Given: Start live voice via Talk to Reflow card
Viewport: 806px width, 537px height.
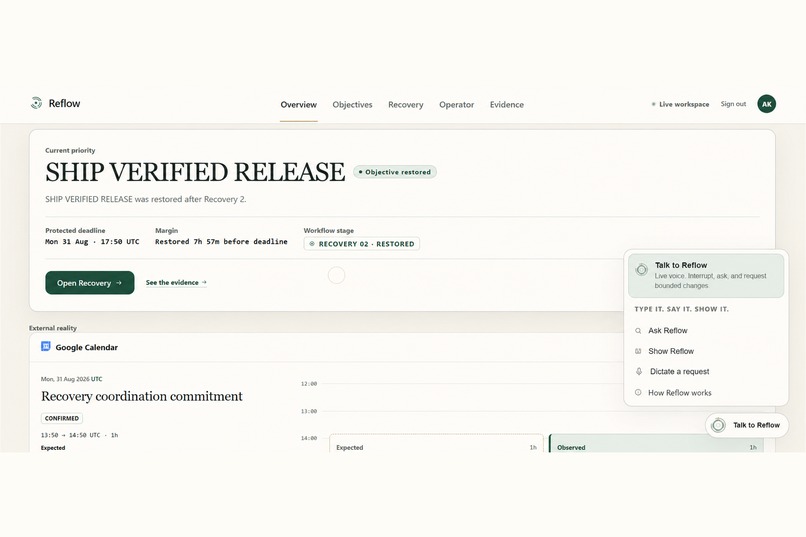Looking at the screenshot, I should pyautogui.click(x=706, y=275).
